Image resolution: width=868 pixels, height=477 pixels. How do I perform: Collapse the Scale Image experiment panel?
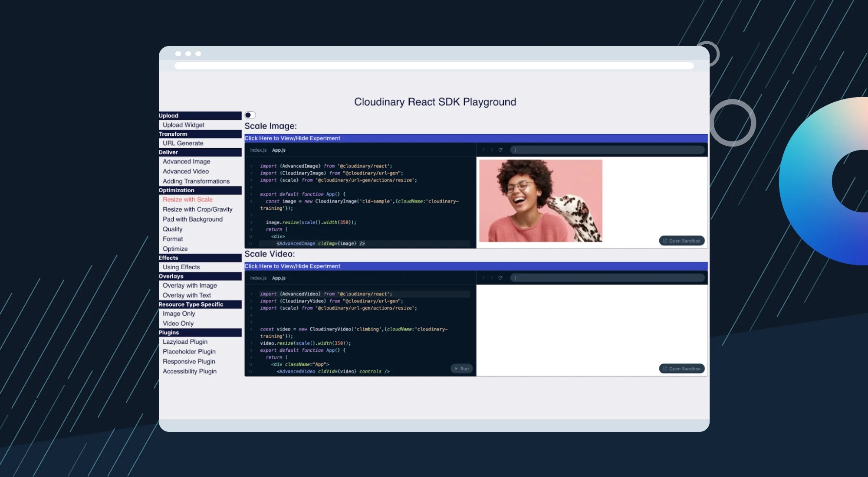click(x=292, y=138)
